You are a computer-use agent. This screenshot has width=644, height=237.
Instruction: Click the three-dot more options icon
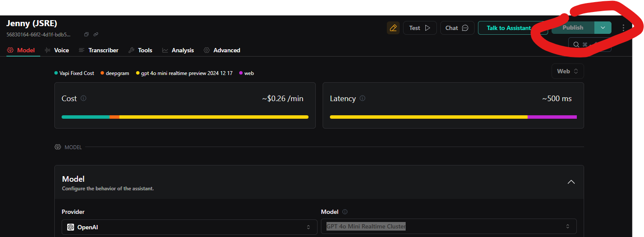623,28
